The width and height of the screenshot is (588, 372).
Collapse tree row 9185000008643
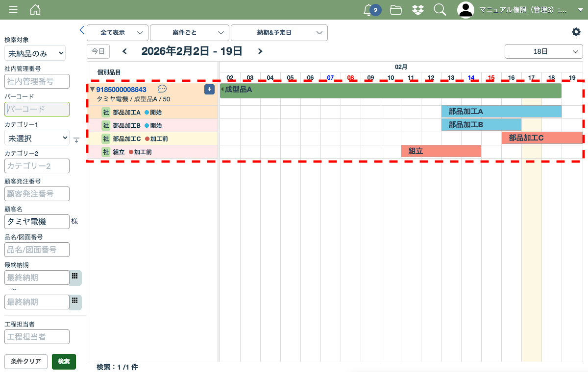[92, 89]
